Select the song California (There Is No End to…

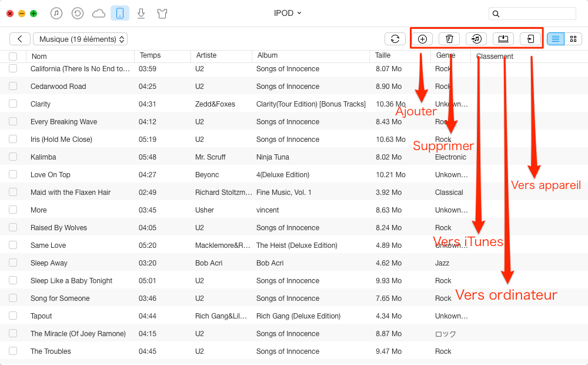coord(80,69)
